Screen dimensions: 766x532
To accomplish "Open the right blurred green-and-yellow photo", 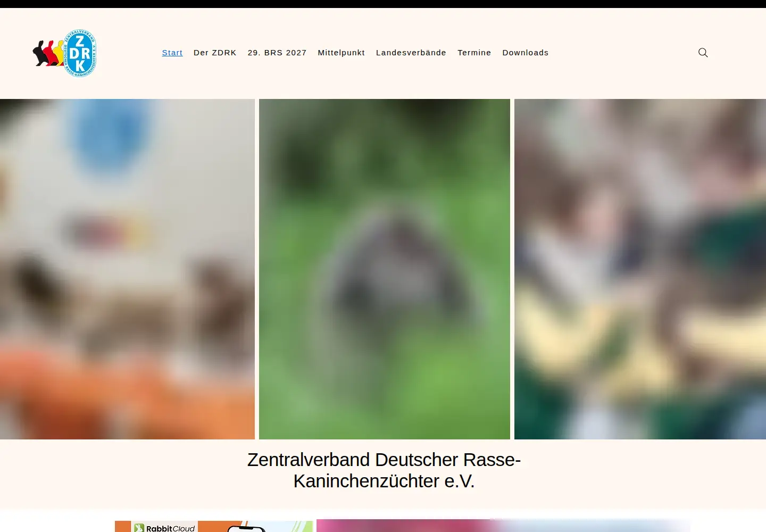I will (640, 269).
